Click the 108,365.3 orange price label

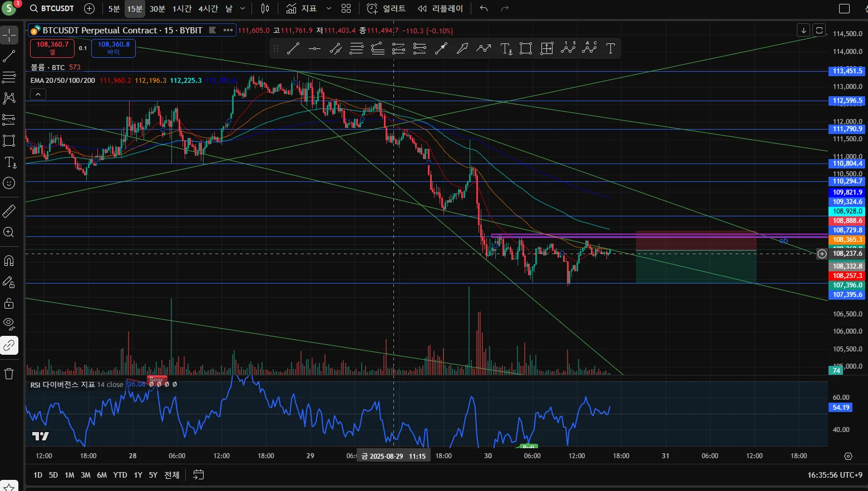pyautogui.click(x=847, y=240)
